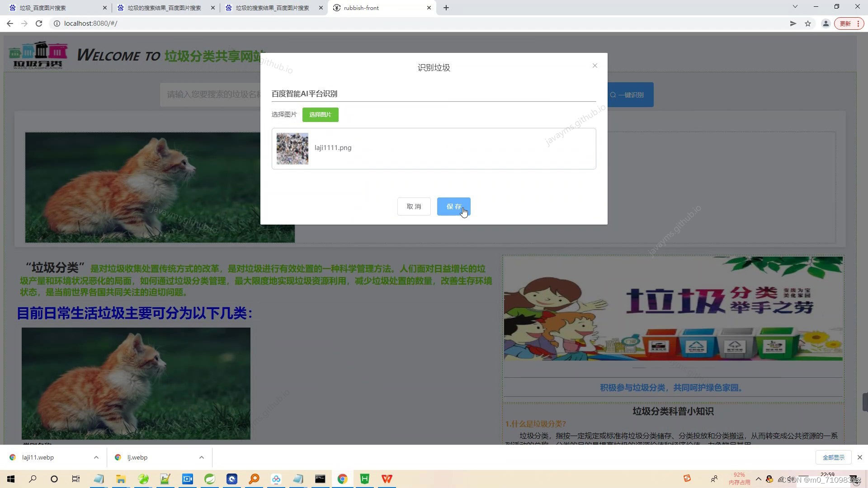The image size is (868, 488).
Task: Open the tab search dropdown arrow
Action: 795,7
